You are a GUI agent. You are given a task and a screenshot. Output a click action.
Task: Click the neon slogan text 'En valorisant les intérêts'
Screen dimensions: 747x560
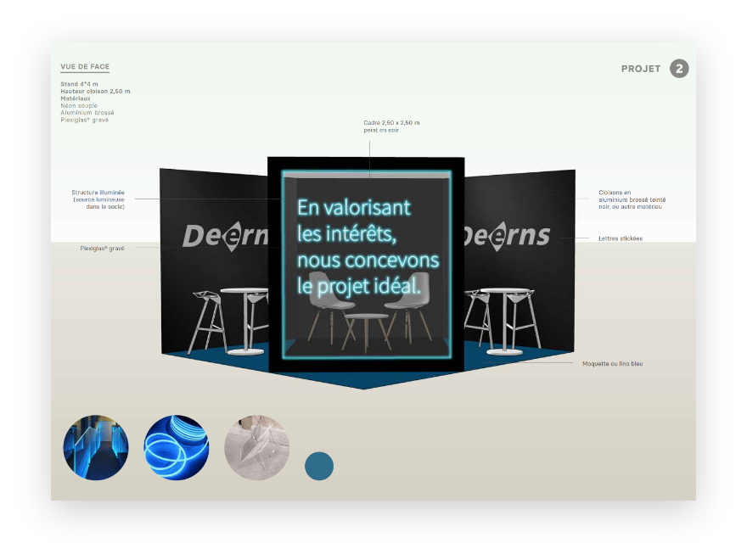click(x=354, y=218)
